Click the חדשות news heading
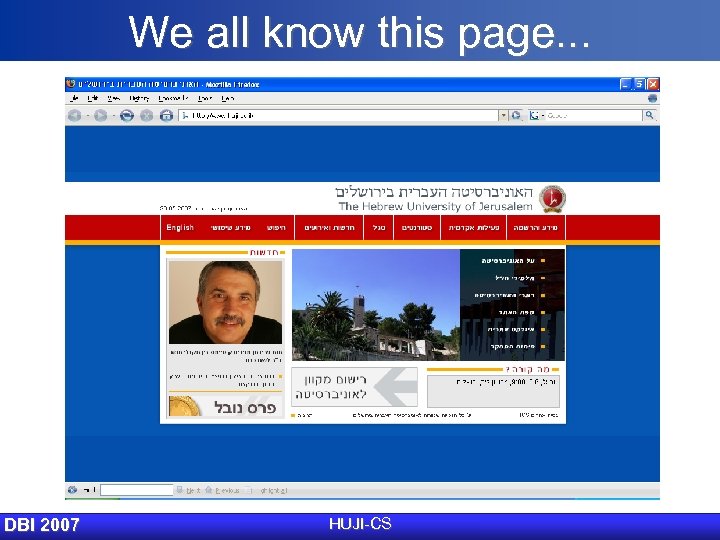This screenshot has height=540, width=720. coord(264,253)
